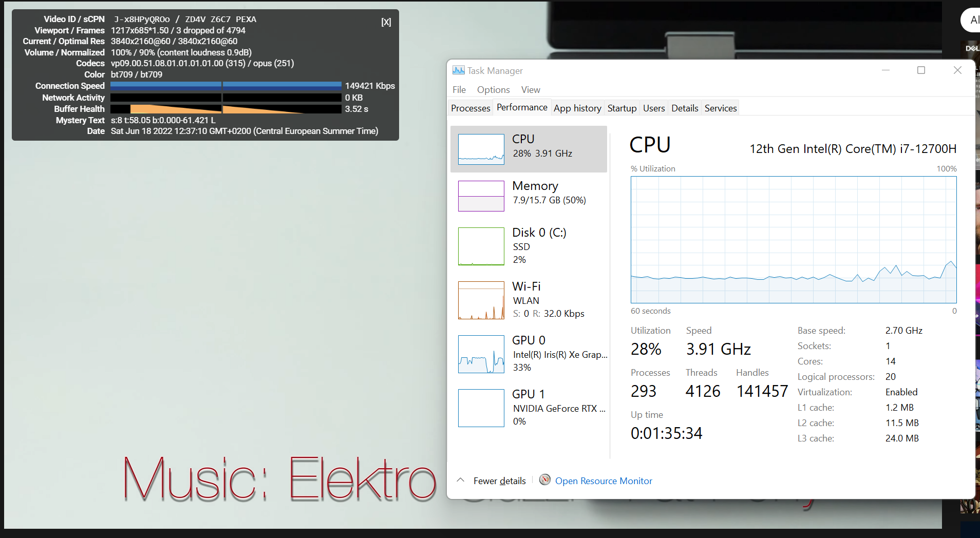Image resolution: width=980 pixels, height=538 pixels.
Task: Click the cores value 14
Action: pos(891,361)
